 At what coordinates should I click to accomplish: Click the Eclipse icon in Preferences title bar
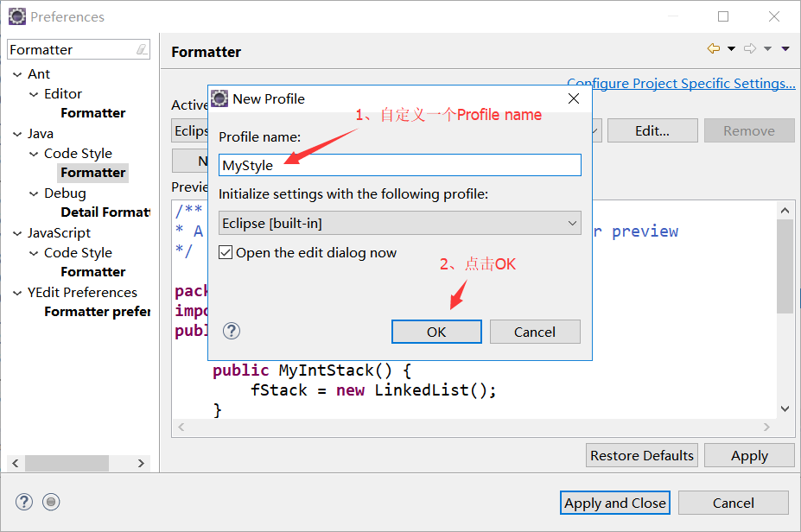coord(17,16)
